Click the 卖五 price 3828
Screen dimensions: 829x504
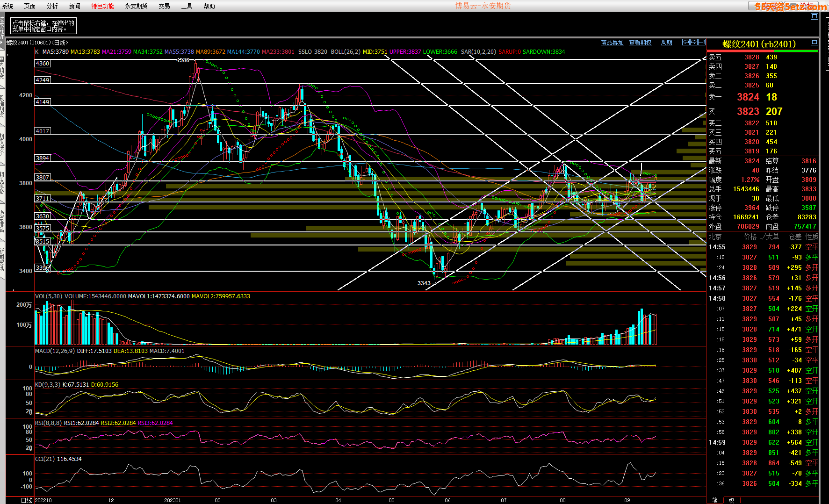tap(752, 58)
